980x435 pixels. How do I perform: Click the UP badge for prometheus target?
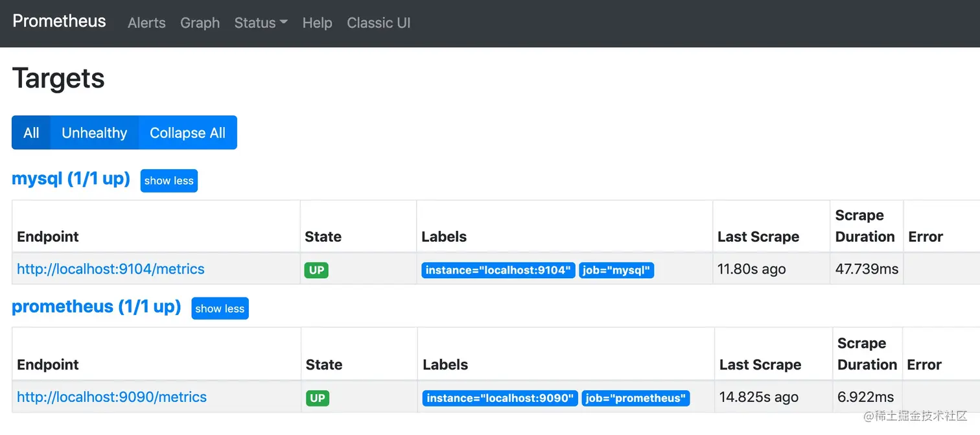click(318, 398)
